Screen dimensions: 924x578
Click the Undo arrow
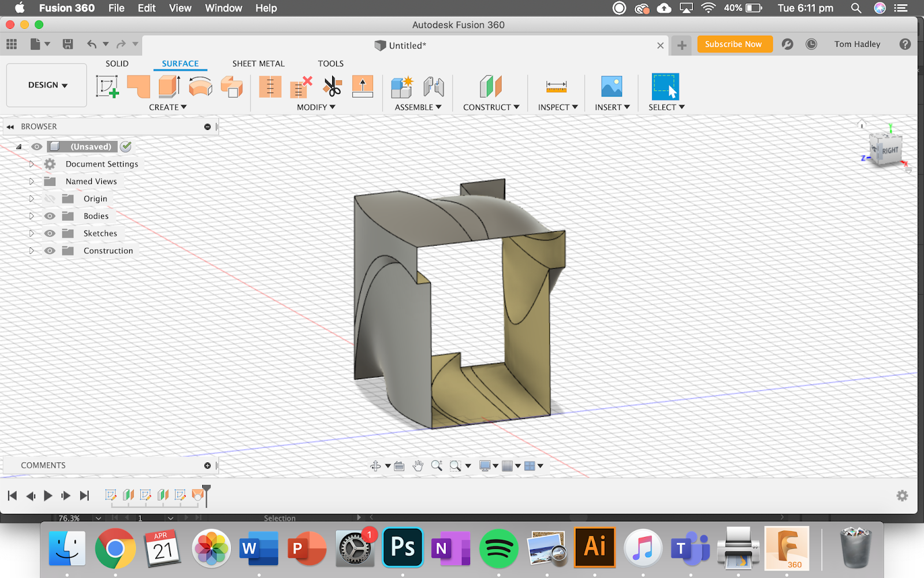(92, 44)
